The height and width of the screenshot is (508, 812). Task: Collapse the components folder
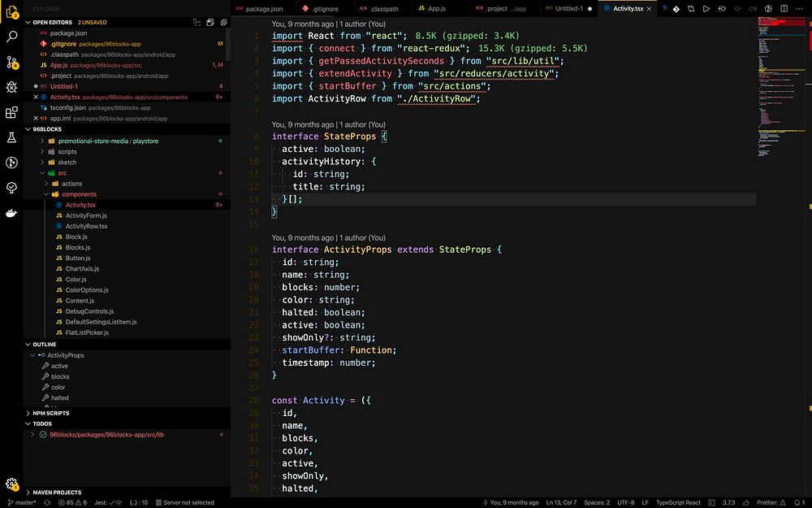point(79,194)
